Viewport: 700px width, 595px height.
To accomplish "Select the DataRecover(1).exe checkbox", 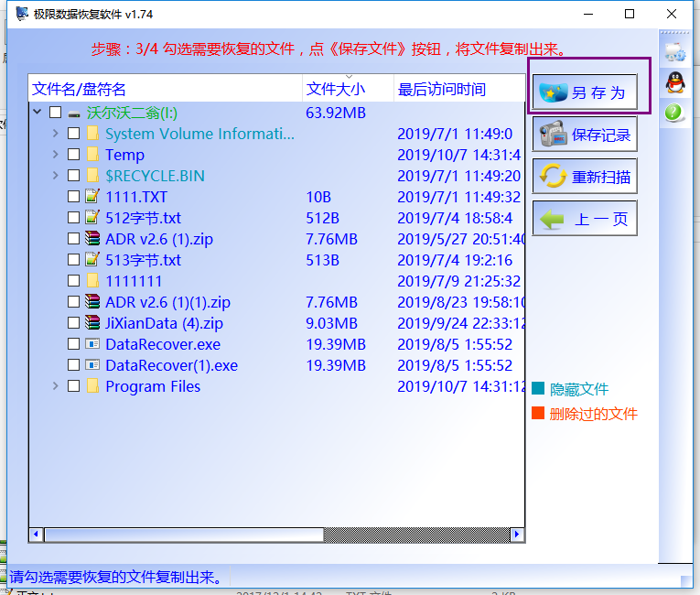I will point(74,364).
